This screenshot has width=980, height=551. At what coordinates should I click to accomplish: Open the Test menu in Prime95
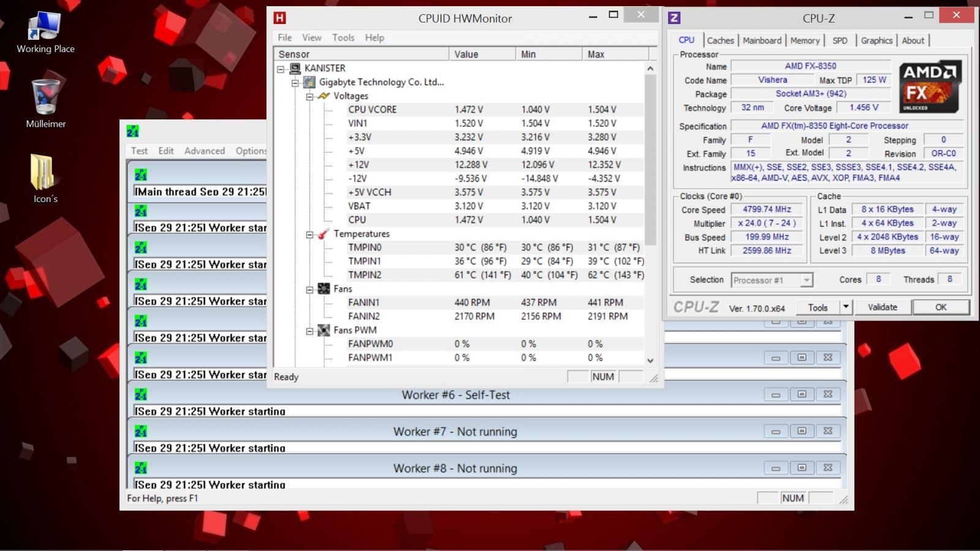(x=139, y=151)
